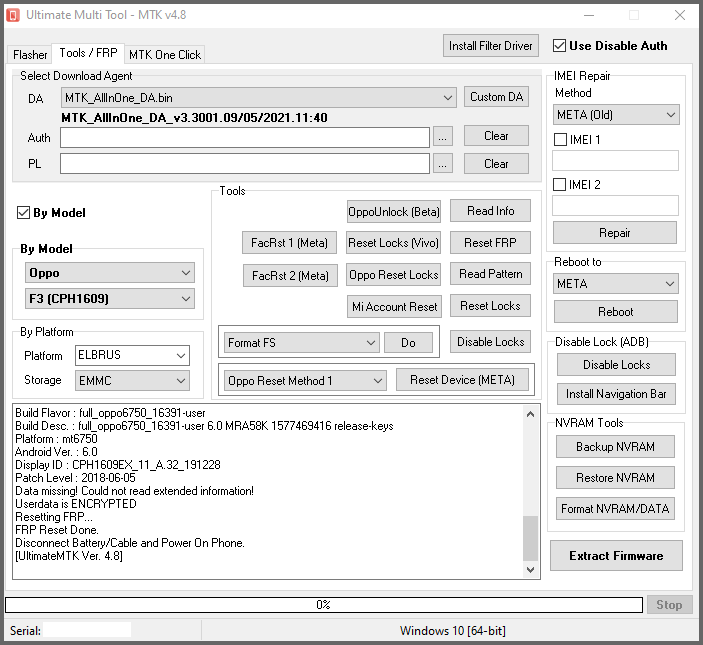Click the Ultimate Multi Tool app icon
The image size is (703, 645).
click(x=14, y=15)
